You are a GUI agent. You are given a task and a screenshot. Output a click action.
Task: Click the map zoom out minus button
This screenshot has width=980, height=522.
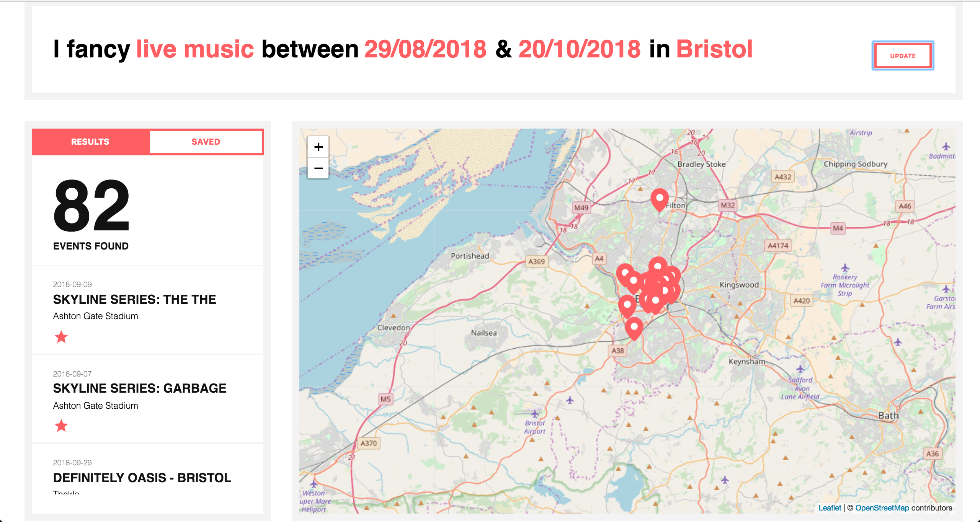pos(318,168)
